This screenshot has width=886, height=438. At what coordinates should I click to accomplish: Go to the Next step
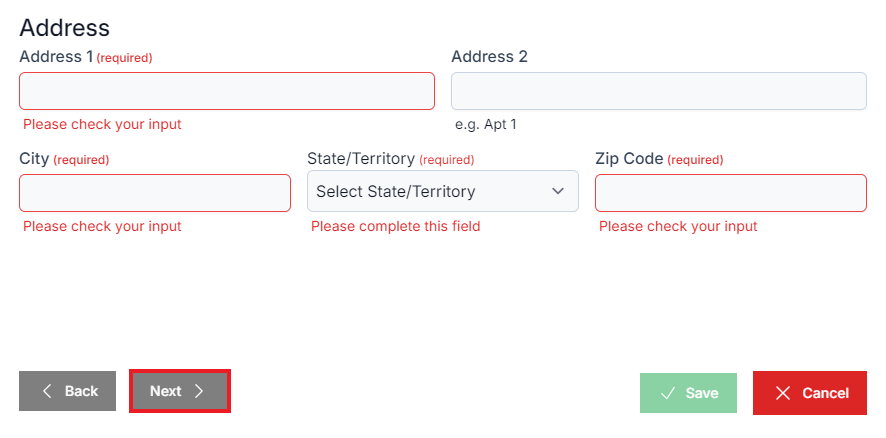tap(180, 391)
